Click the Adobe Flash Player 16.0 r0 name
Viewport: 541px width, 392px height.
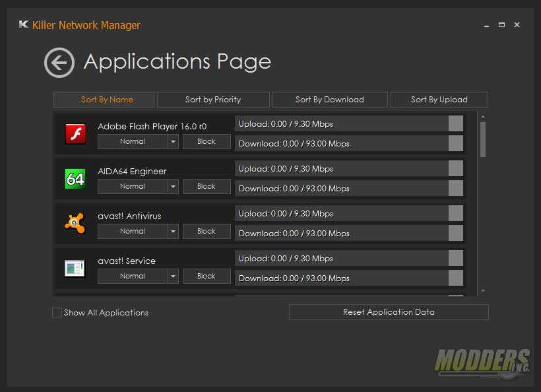tap(152, 126)
